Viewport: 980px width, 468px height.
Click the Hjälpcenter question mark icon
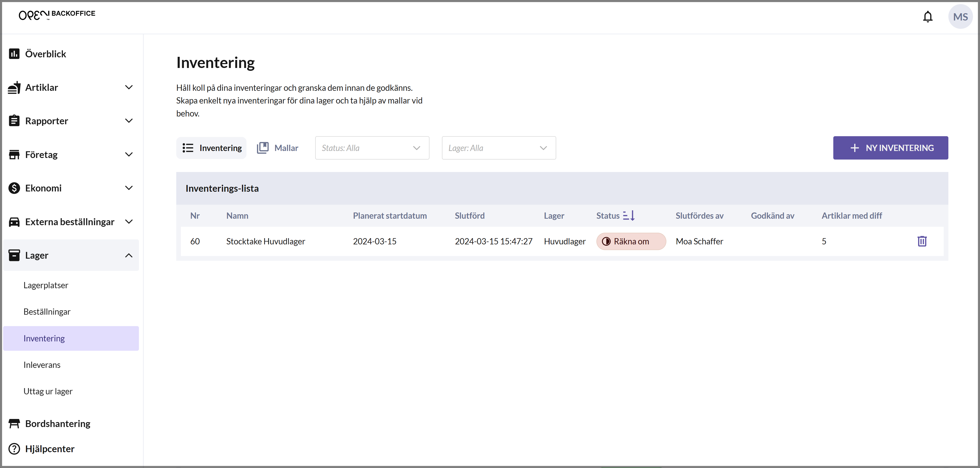(x=14, y=449)
